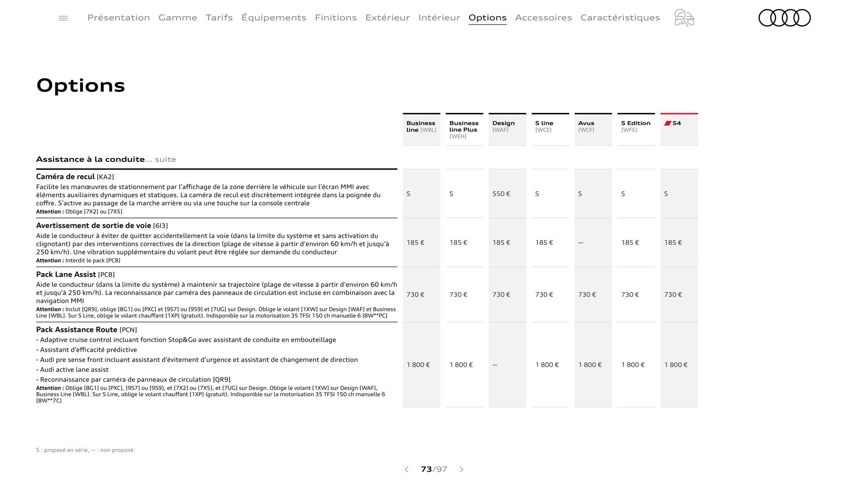Click the 550 € Design camera price
868x488 pixels.
pos(501,194)
